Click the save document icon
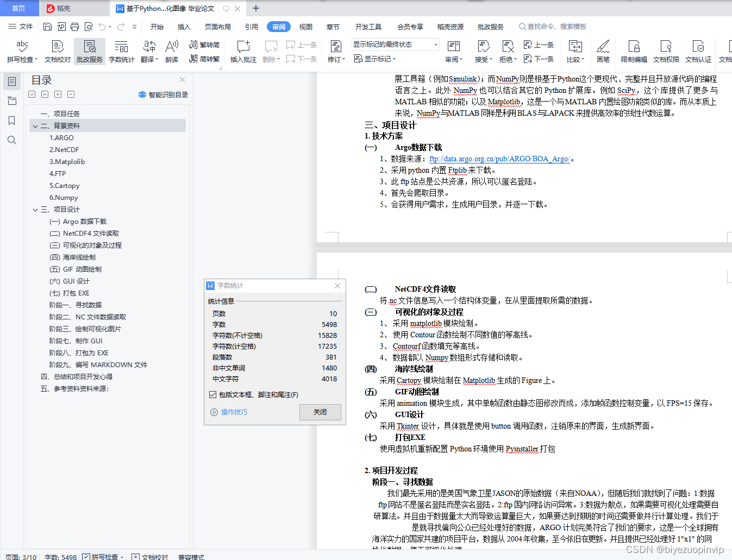The width and height of the screenshot is (732, 560). [47, 27]
